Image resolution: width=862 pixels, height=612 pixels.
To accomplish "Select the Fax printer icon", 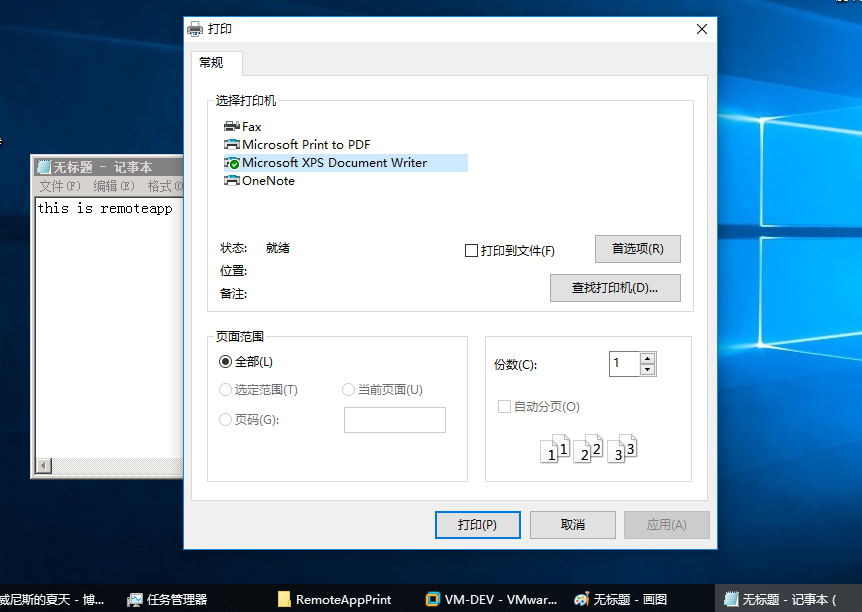I will 231,126.
